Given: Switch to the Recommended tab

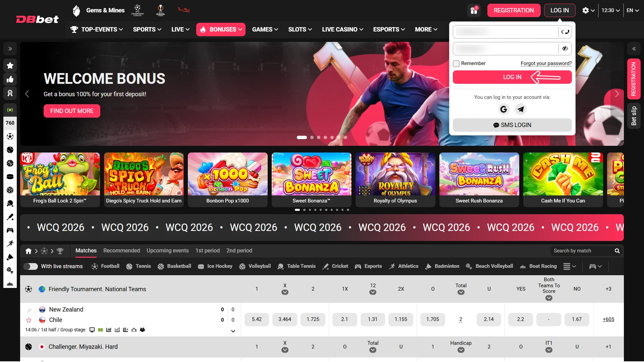Looking at the screenshot, I should tap(121, 251).
